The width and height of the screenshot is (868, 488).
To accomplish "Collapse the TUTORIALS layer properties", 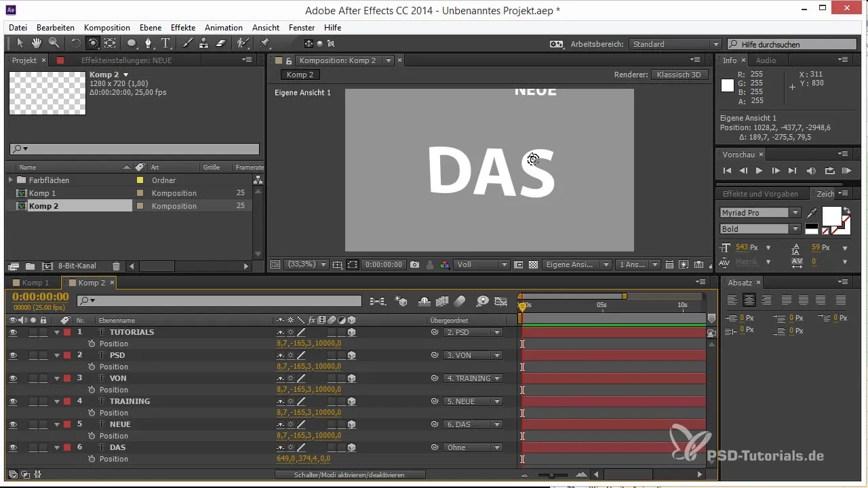I will tap(57, 332).
